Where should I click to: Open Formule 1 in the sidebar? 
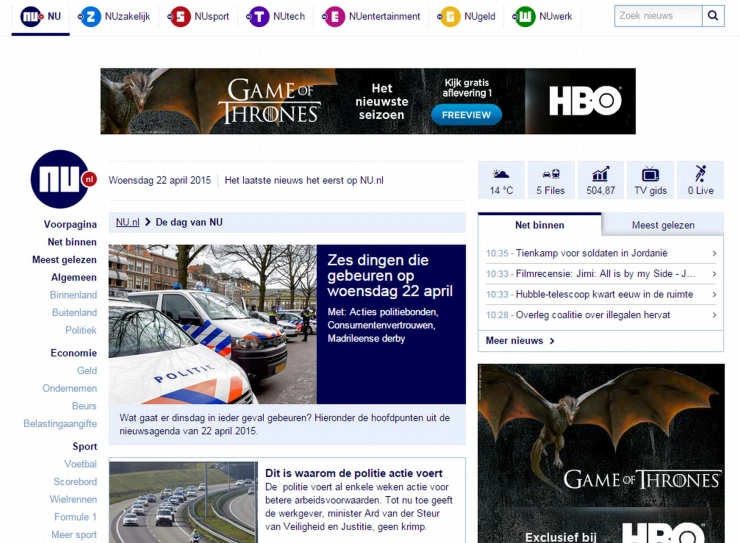(75, 517)
